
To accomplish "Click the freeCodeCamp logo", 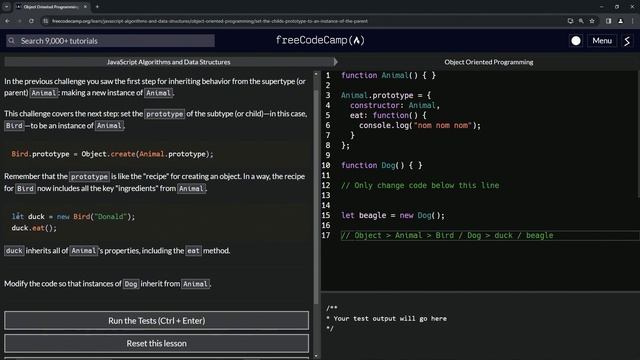I will 320,40.
